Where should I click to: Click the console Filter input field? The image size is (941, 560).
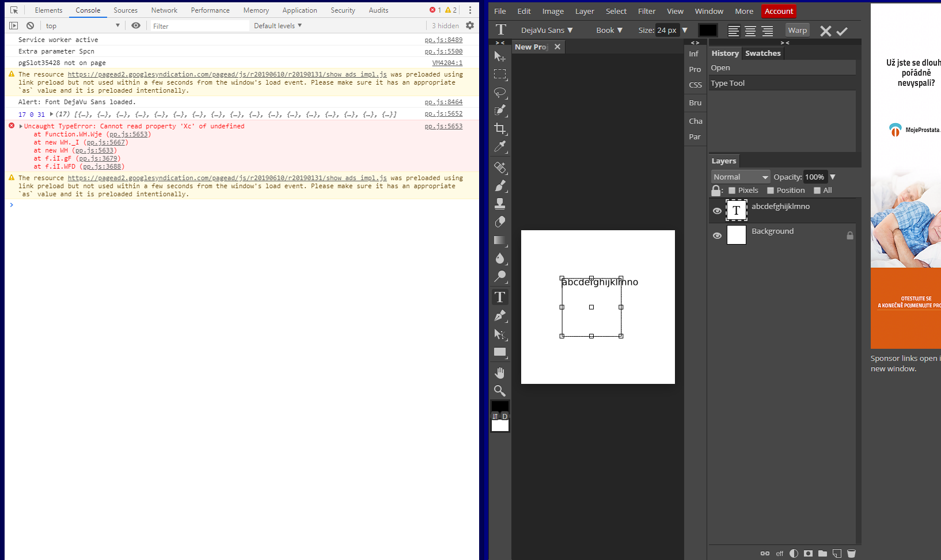[x=199, y=25]
